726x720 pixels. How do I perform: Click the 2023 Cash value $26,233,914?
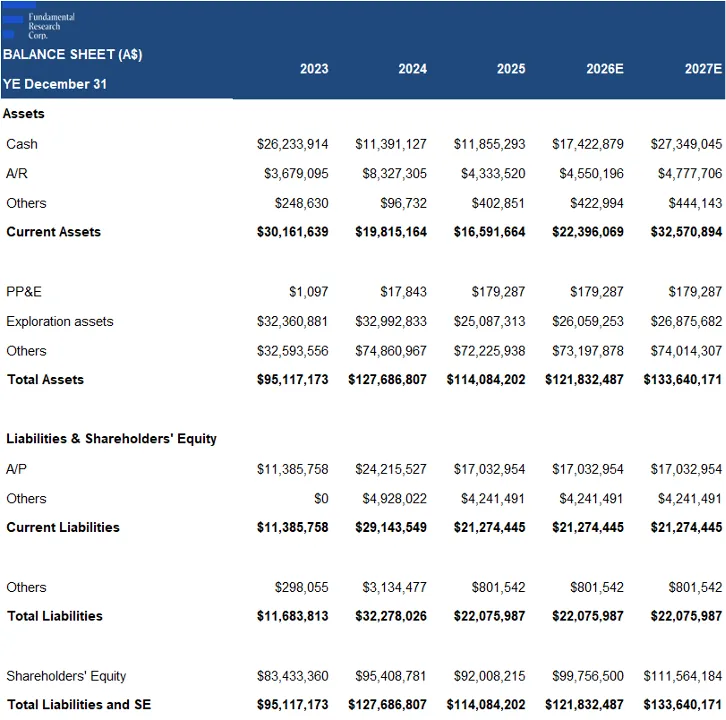coord(292,144)
